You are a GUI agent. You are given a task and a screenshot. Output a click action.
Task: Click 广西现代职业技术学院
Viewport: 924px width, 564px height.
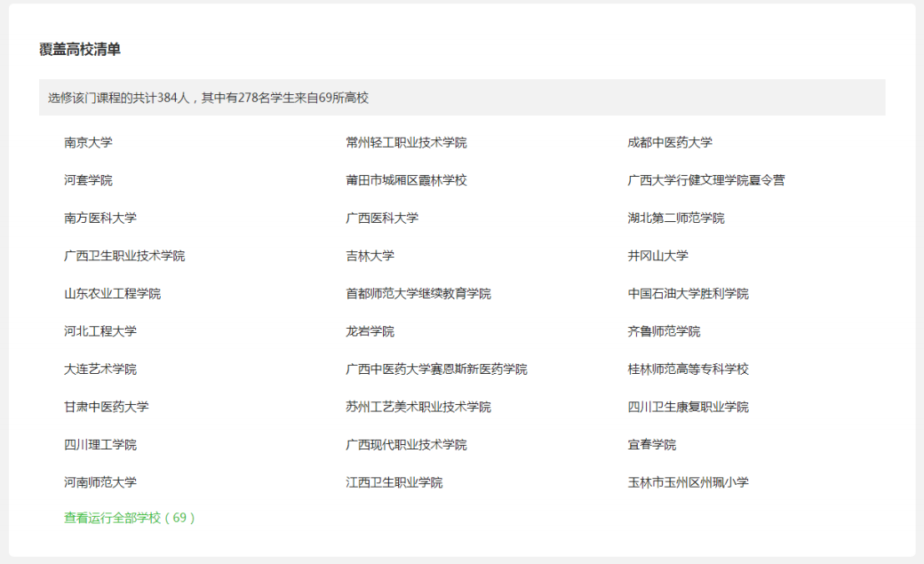tap(406, 444)
